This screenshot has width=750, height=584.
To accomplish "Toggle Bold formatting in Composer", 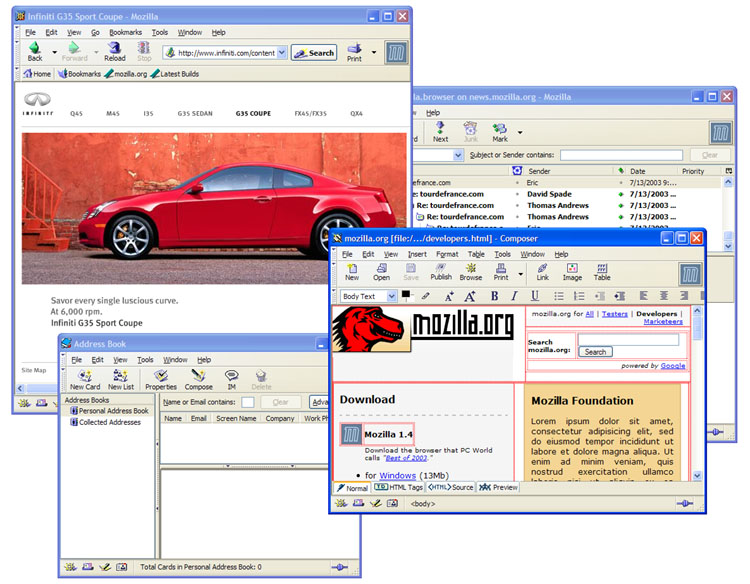I will tap(494, 296).
